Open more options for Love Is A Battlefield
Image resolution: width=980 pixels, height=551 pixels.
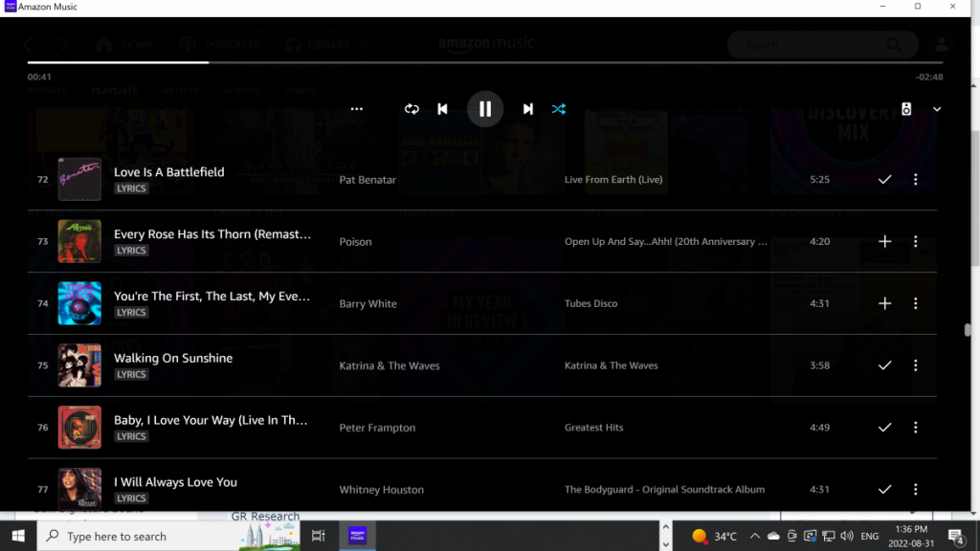(915, 179)
